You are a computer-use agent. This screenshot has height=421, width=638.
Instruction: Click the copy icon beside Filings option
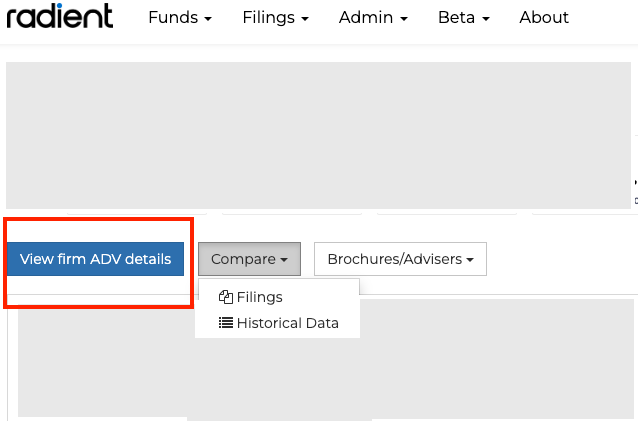225,297
